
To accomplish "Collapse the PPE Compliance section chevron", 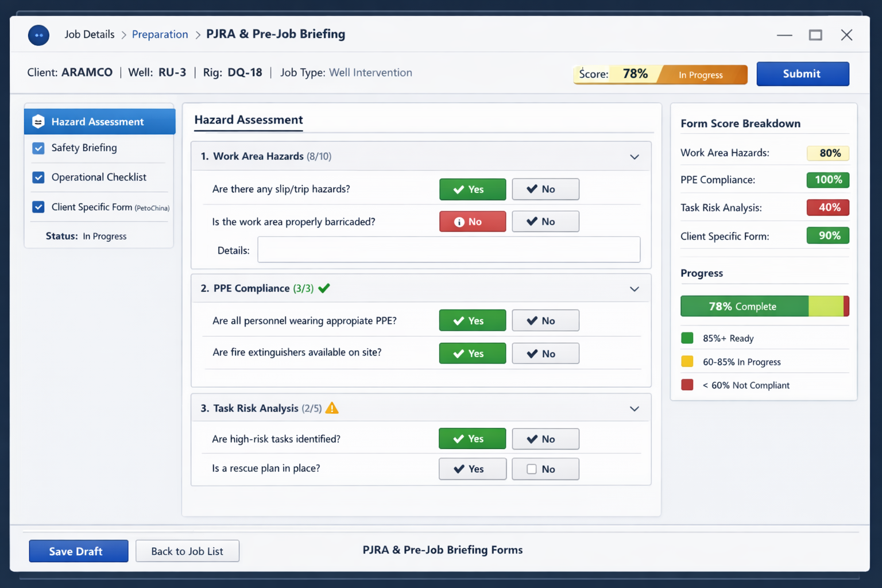I will point(634,289).
